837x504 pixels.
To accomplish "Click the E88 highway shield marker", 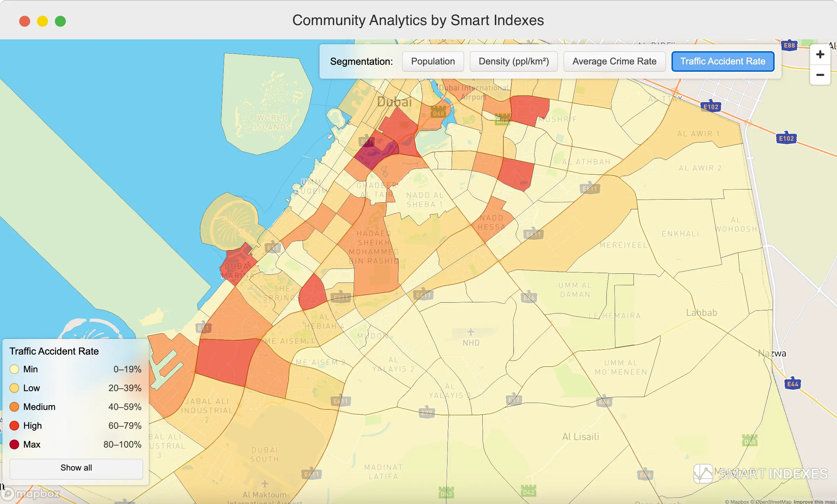I will (789, 45).
